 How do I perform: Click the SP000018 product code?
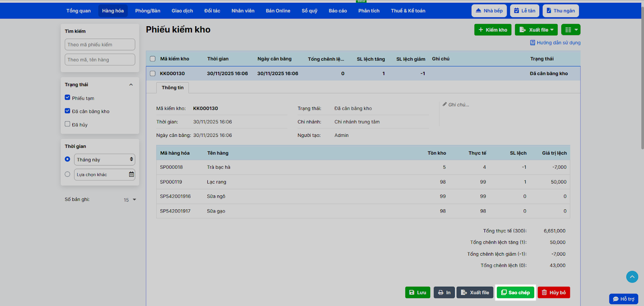click(x=171, y=167)
